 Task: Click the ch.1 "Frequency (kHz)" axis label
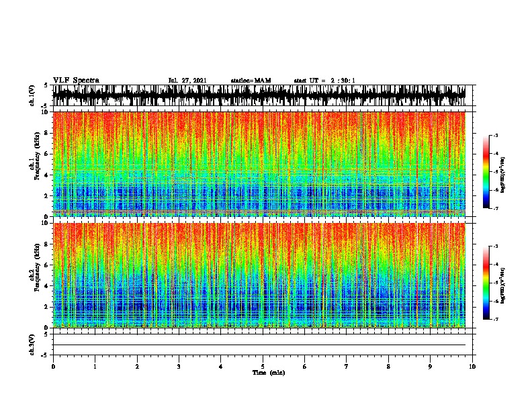pyautogui.click(x=38, y=156)
